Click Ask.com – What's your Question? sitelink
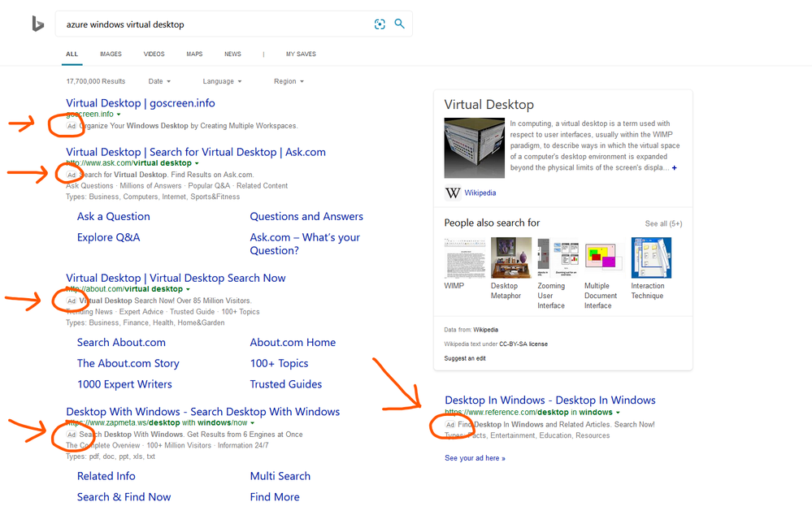 [305, 244]
